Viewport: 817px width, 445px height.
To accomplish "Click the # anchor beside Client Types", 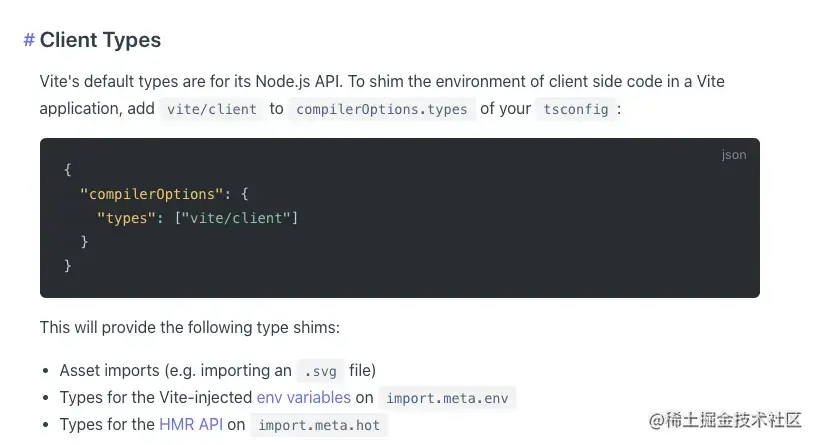I will 29,40.
